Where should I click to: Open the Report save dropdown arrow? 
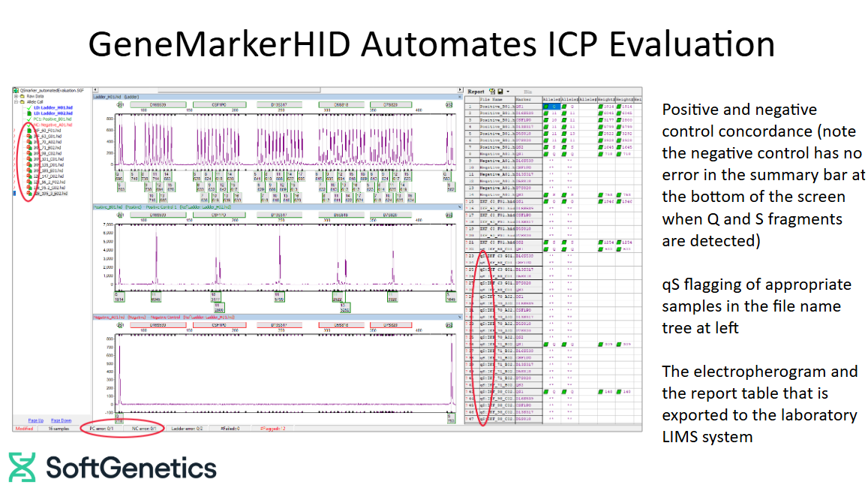tap(508, 92)
